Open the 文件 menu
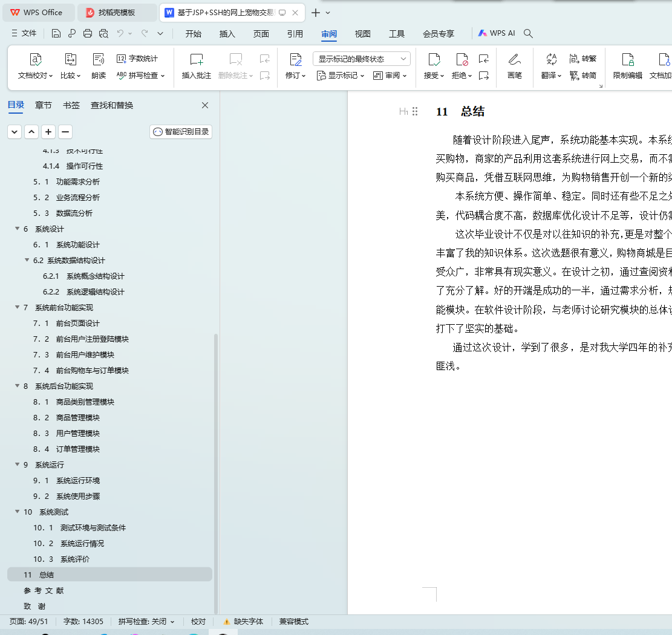Image resolution: width=672 pixels, height=635 pixels. click(x=24, y=33)
